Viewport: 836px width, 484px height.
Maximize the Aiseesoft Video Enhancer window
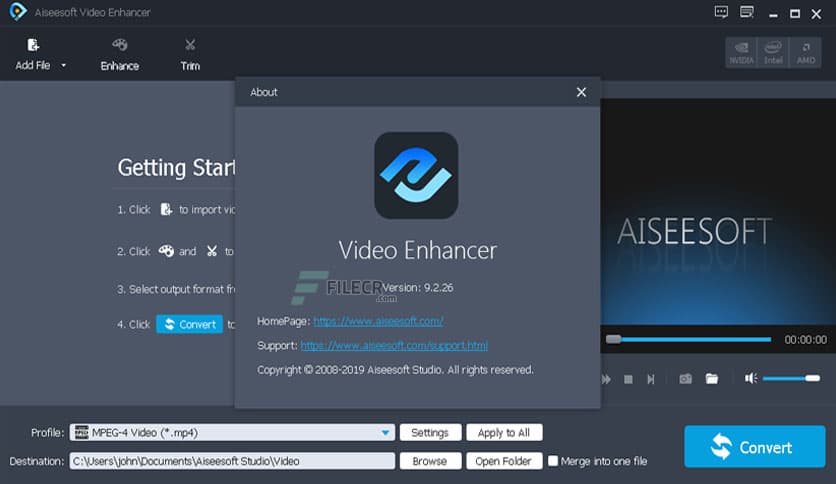[x=794, y=14]
